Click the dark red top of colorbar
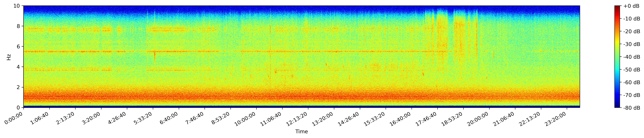The height and width of the screenshot is (138, 644). (x=617, y=7)
